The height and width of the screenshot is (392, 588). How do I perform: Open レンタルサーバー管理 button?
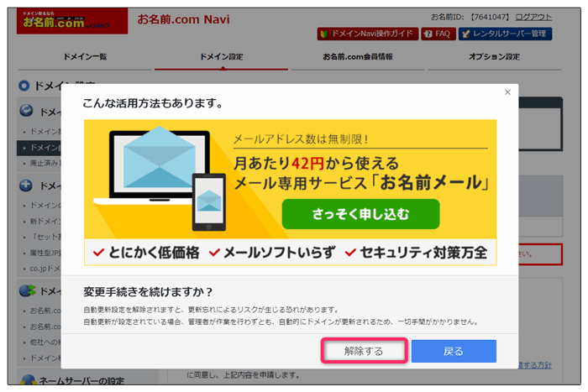click(x=505, y=34)
